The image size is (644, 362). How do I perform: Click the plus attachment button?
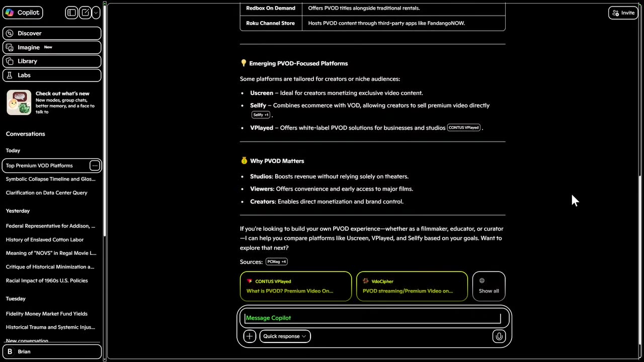(x=250, y=336)
